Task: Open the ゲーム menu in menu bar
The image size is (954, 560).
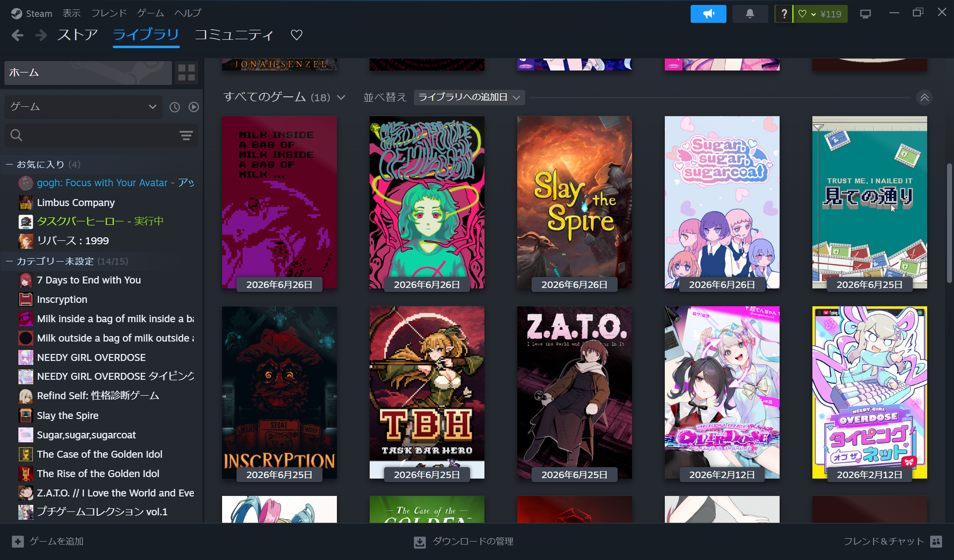Action: [x=151, y=13]
